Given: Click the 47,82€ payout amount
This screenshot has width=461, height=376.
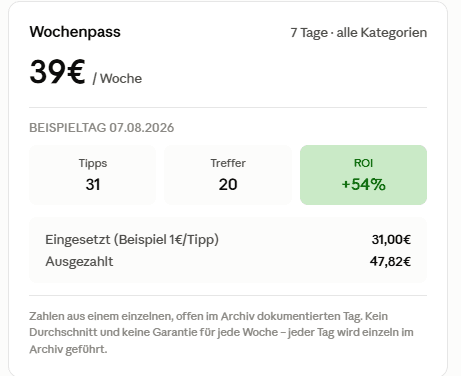Looking at the screenshot, I should tap(390, 261).
